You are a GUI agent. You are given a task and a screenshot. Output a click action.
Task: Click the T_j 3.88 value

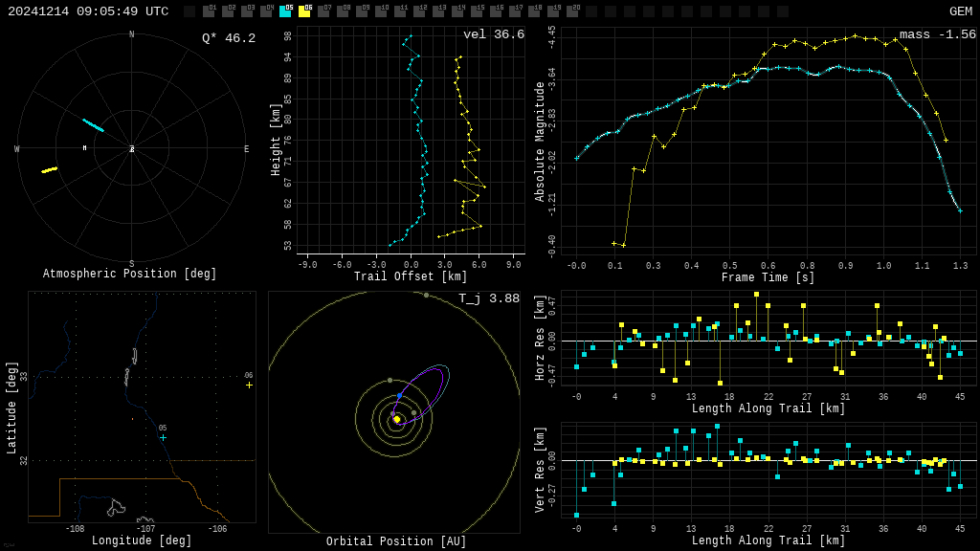[488, 298]
